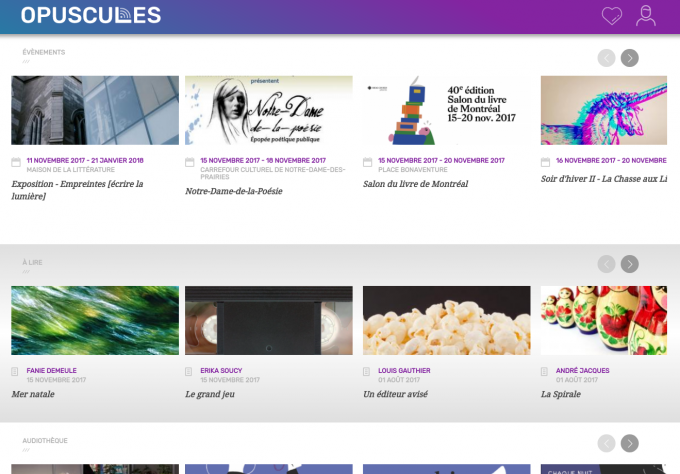The image size is (680, 474).
Task: Go back in the Audiothèque carousel
Action: point(606,443)
